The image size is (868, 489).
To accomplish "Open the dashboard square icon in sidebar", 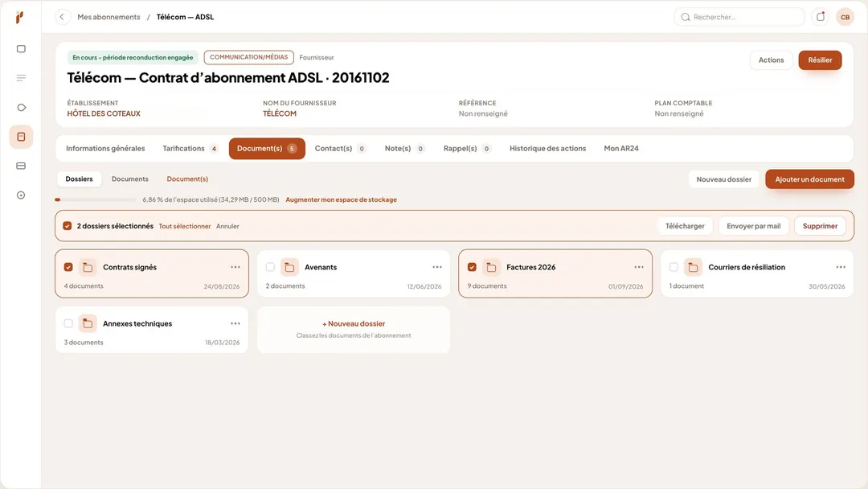I will (x=21, y=49).
